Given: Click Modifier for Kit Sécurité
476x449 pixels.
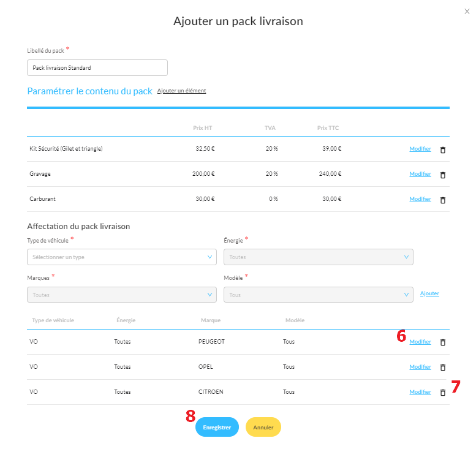Looking at the screenshot, I should coord(420,149).
